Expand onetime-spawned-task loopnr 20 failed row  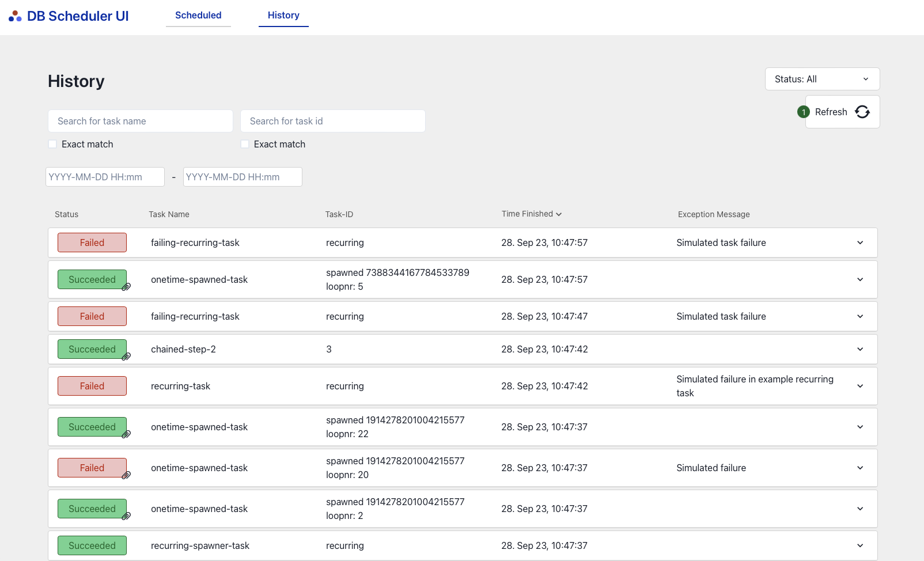click(x=860, y=468)
